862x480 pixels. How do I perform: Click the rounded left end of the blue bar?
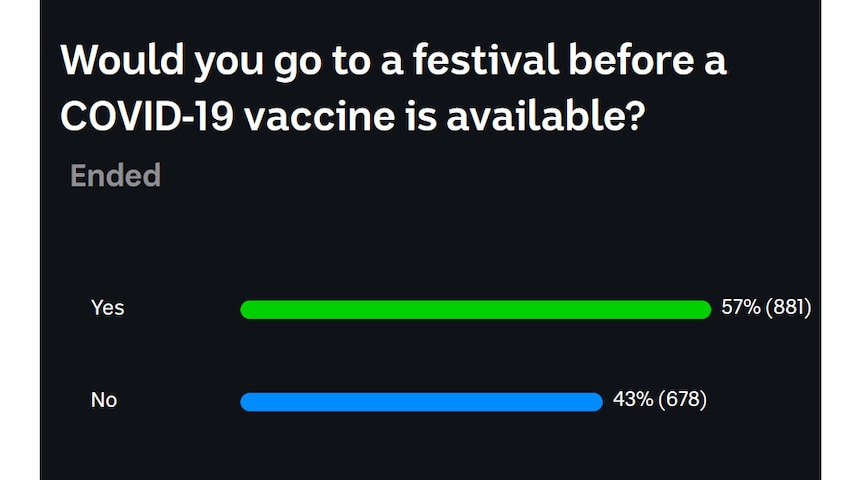click(x=249, y=402)
